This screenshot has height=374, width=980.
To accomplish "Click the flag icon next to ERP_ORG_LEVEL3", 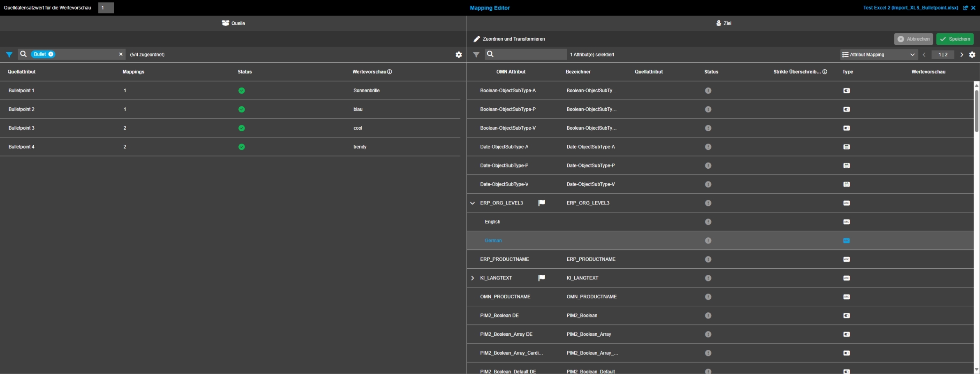I will click(x=541, y=203).
